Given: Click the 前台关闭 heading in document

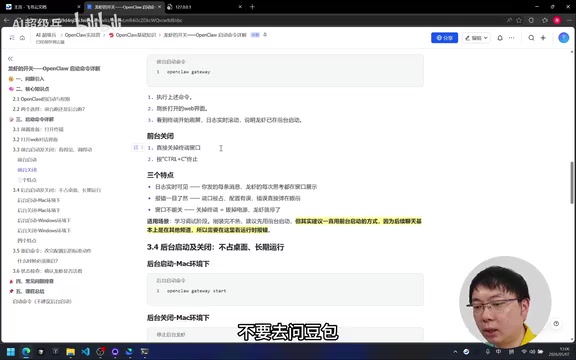Looking at the screenshot, I should tap(160, 136).
